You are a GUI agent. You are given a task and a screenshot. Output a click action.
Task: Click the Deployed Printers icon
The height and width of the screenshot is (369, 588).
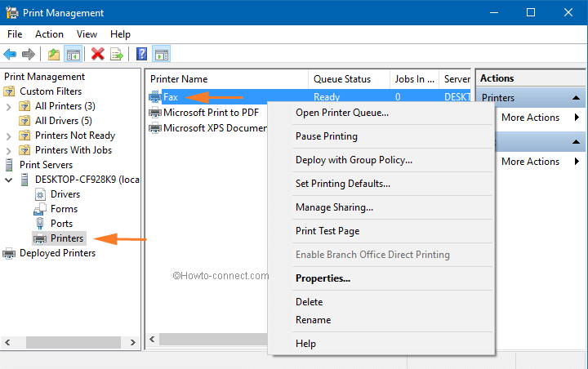pos(9,254)
